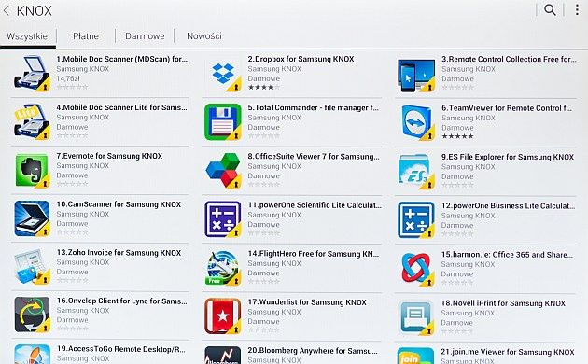Switch to the Wszystkie tab
The image size is (588, 364).
[x=27, y=36]
